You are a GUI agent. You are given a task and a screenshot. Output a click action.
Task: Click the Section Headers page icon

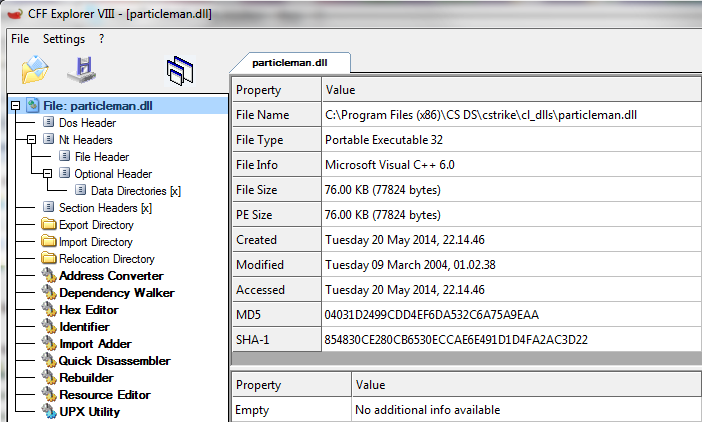coord(48,207)
